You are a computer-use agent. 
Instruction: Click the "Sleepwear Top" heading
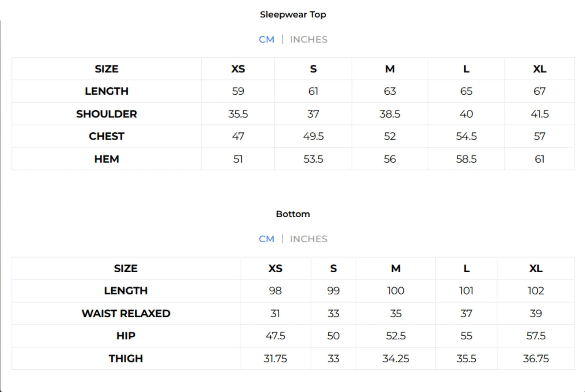293,15
